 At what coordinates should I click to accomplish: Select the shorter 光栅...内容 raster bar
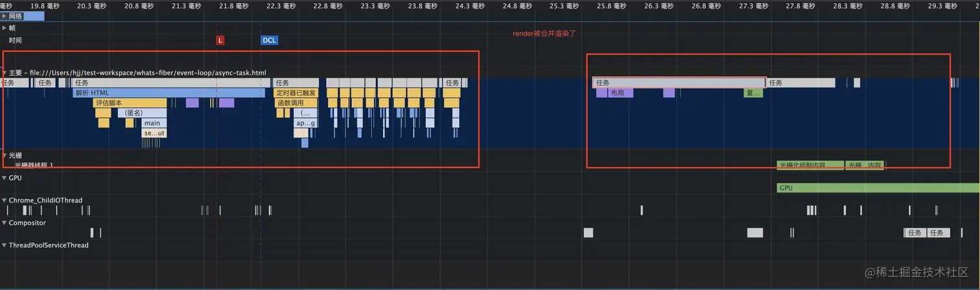point(865,165)
